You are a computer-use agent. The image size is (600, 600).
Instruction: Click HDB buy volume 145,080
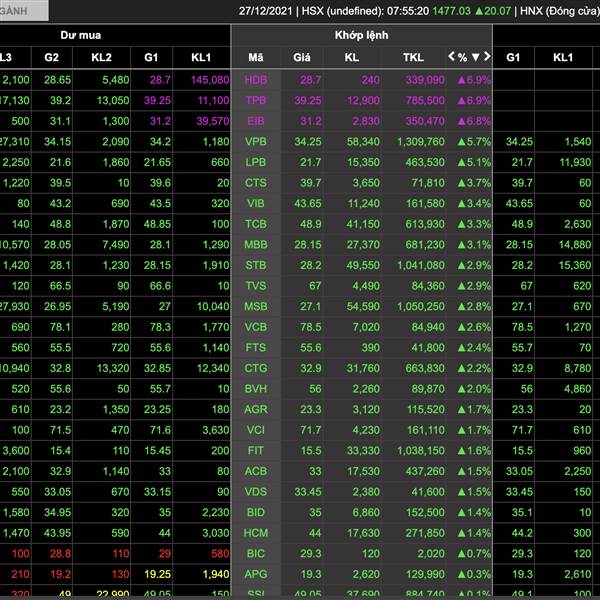(x=210, y=80)
